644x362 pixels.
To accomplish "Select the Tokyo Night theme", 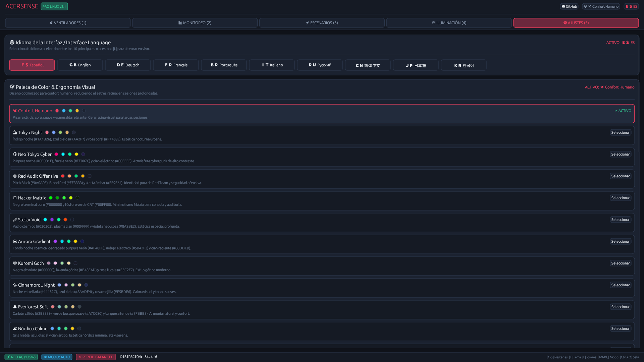I will pyautogui.click(x=620, y=132).
